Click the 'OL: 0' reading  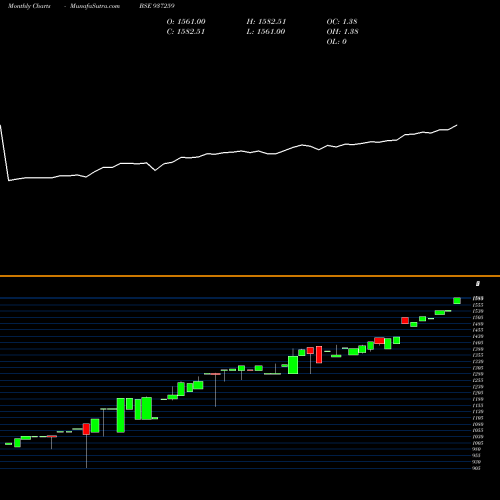click(337, 42)
